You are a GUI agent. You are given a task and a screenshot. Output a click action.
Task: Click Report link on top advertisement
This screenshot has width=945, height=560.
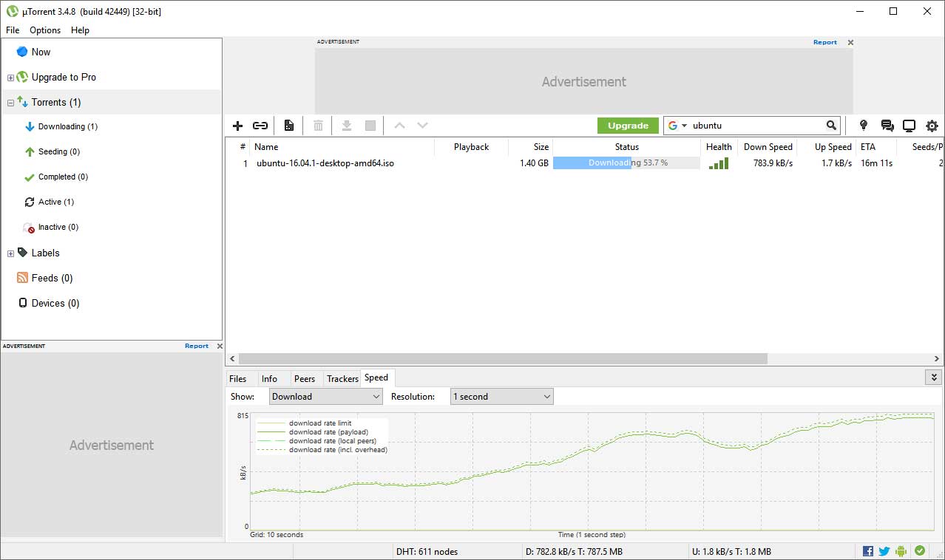[825, 42]
